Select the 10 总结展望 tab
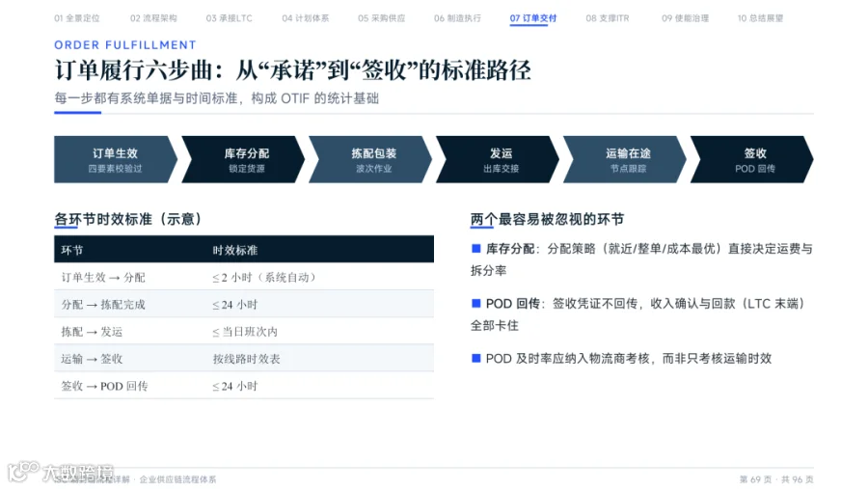This screenshot has height=489, width=868. tap(760, 18)
